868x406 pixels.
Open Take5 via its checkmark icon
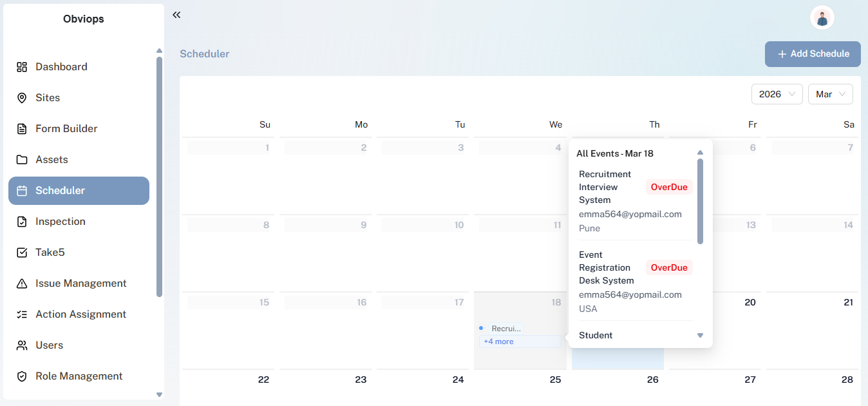pyautogui.click(x=22, y=252)
